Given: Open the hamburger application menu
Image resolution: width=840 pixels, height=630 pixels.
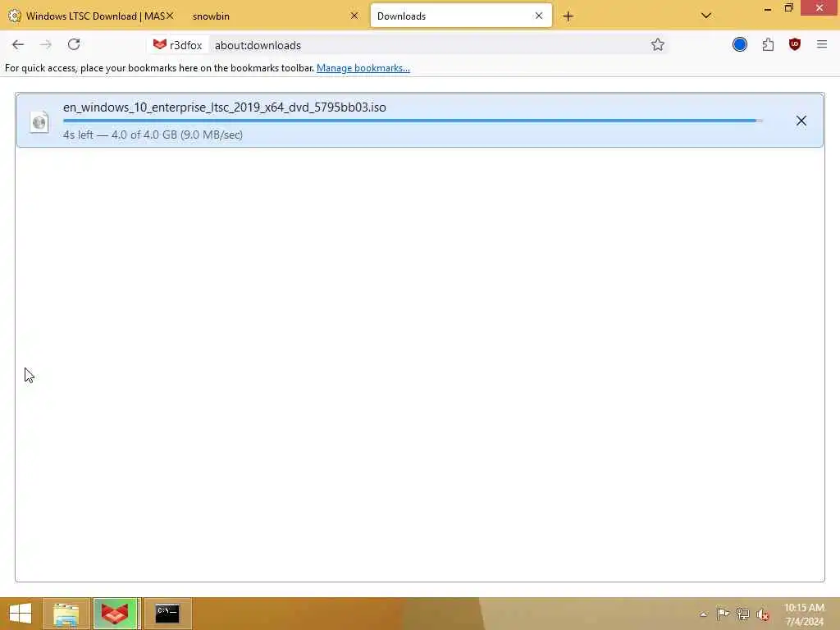Looking at the screenshot, I should pos(822,44).
